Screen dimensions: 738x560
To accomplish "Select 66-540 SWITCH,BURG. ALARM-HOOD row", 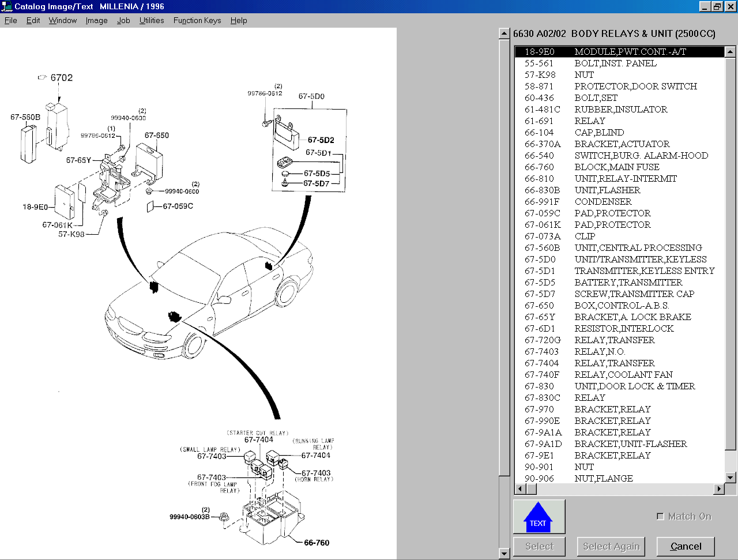I will [x=619, y=155].
